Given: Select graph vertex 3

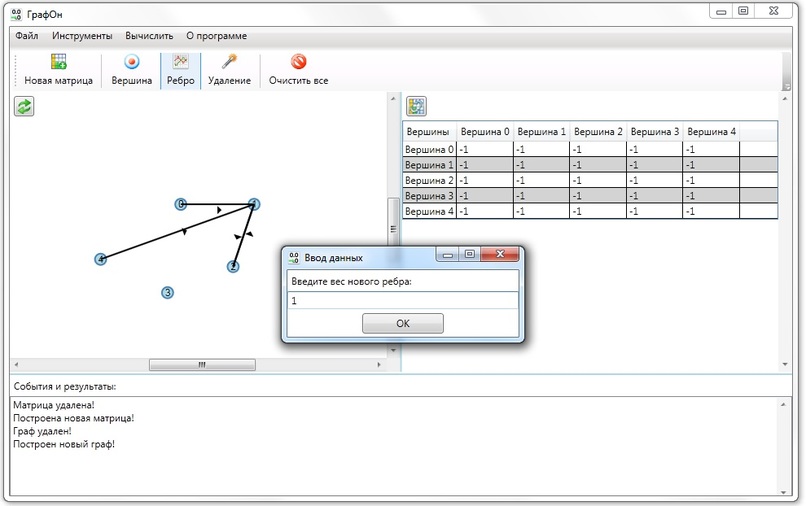Looking at the screenshot, I should [167, 293].
